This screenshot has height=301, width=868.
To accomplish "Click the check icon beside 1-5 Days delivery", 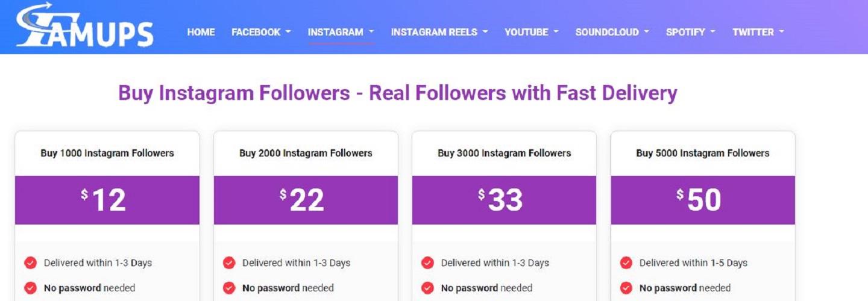I will [x=626, y=263].
